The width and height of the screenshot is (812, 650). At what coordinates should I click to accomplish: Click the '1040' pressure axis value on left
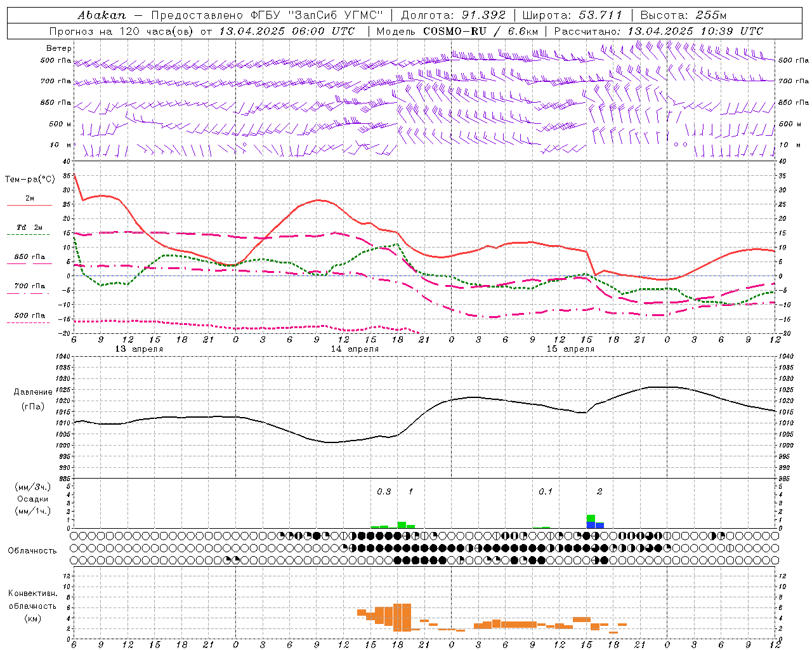coord(63,357)
